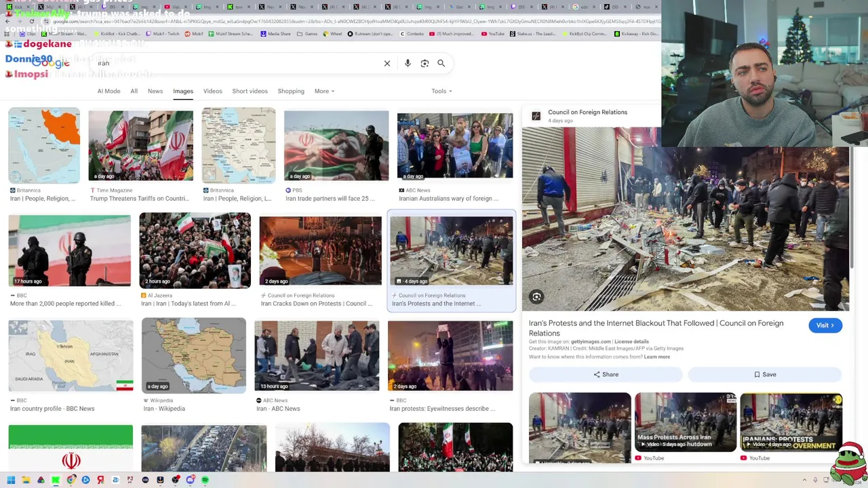Open the Contexto bookmark
Viewport: 868px width, 488px height.
(412, 34)
